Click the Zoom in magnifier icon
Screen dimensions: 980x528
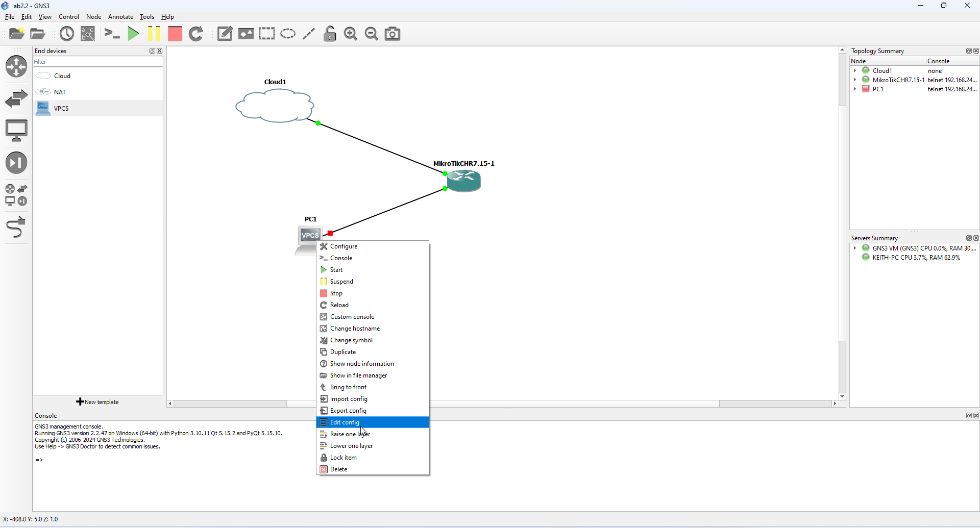pos(351,34)
